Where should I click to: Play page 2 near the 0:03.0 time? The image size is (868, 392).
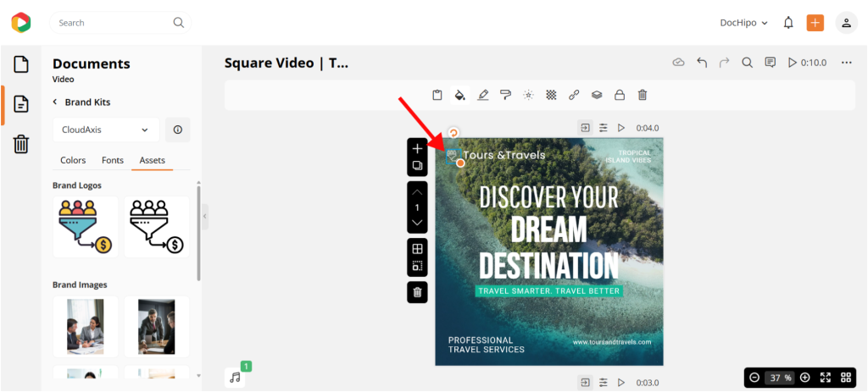621,382
